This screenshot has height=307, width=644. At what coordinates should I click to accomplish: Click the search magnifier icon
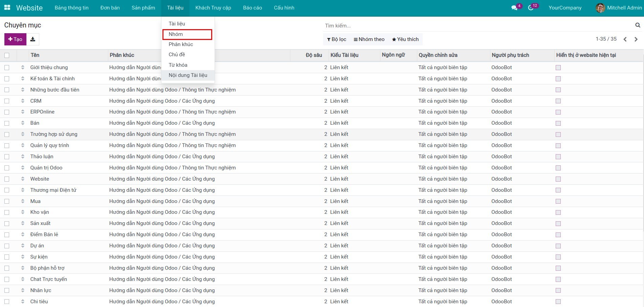638,25
